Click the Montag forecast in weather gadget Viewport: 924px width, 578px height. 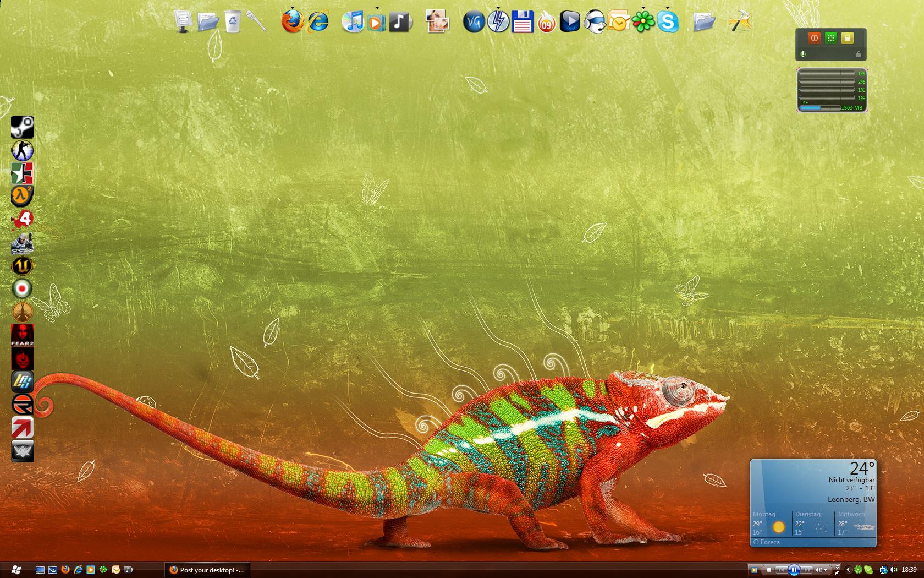[x=771, y=523]
